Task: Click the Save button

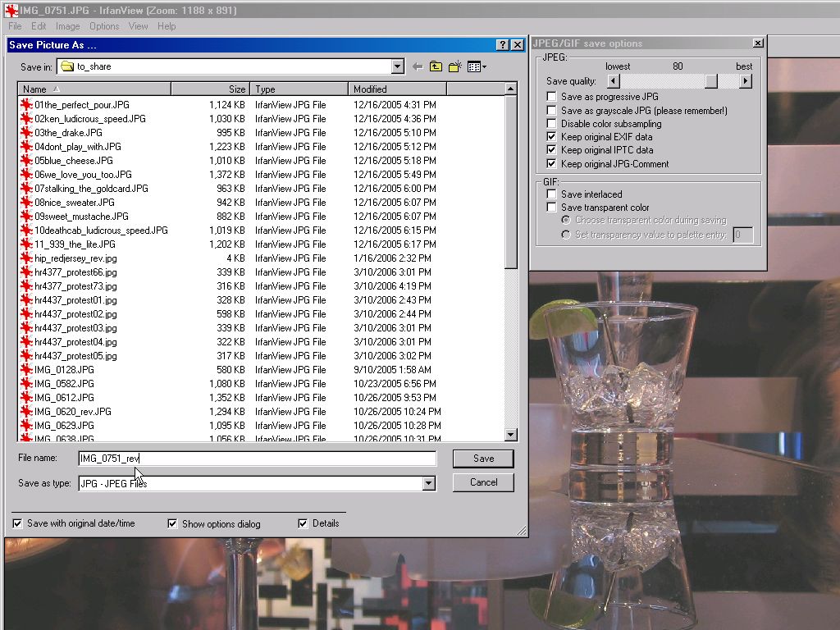Action: pyautogui.click(x=483, y=459)
